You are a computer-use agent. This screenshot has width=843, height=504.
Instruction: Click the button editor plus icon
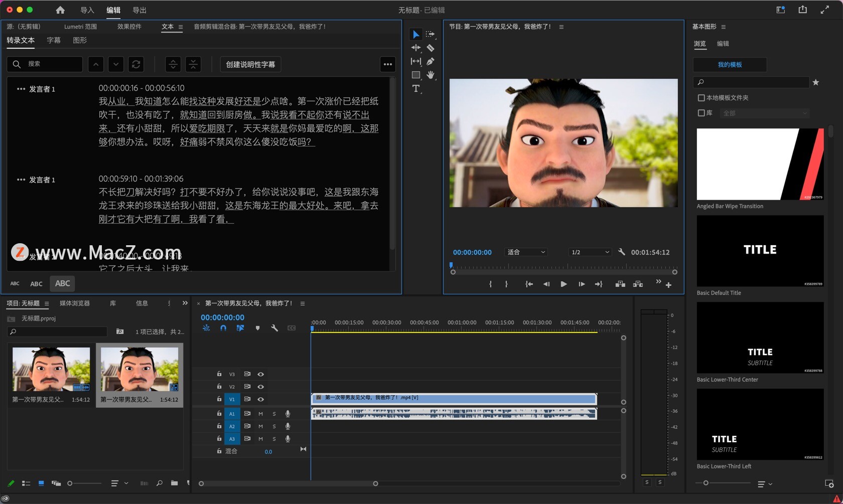[668, 285]
